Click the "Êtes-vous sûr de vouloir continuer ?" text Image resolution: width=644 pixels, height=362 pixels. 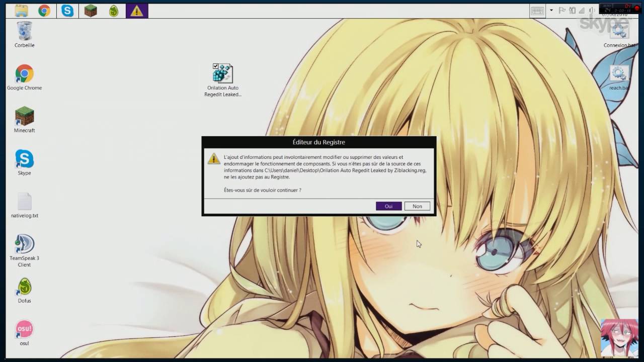point(263,190)
